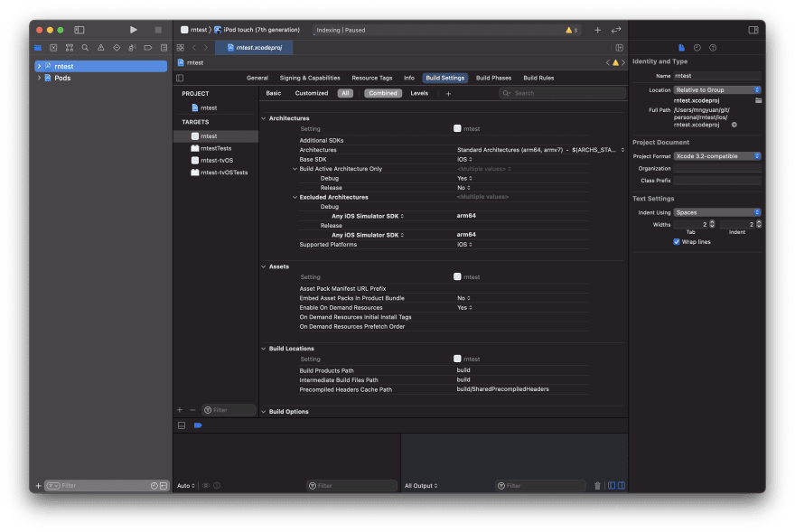Click the breakpoints arrow icon in debug bar
This screenshot has height=532, width=795.
(x=198, y=425)
